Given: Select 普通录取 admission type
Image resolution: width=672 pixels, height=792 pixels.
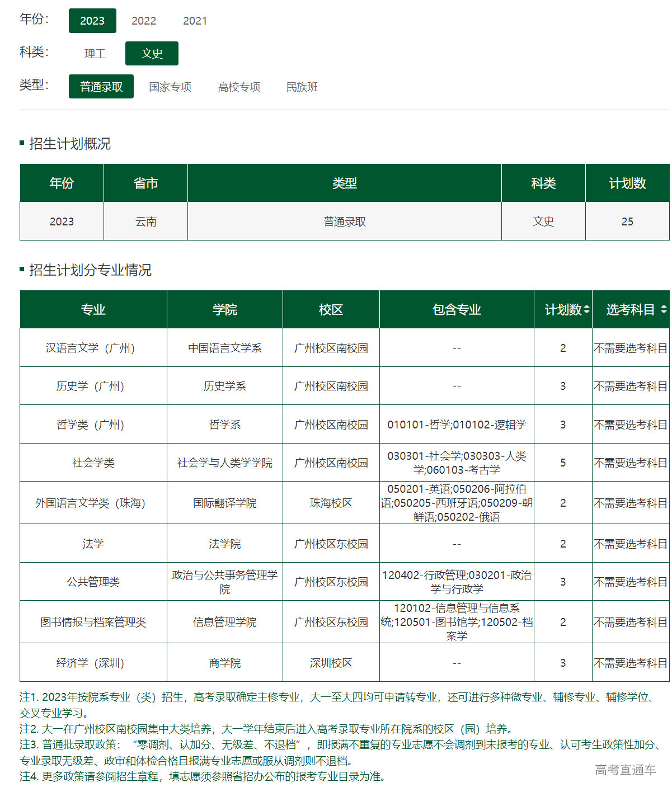Looking at the screenshot, I should click(101, 86).
